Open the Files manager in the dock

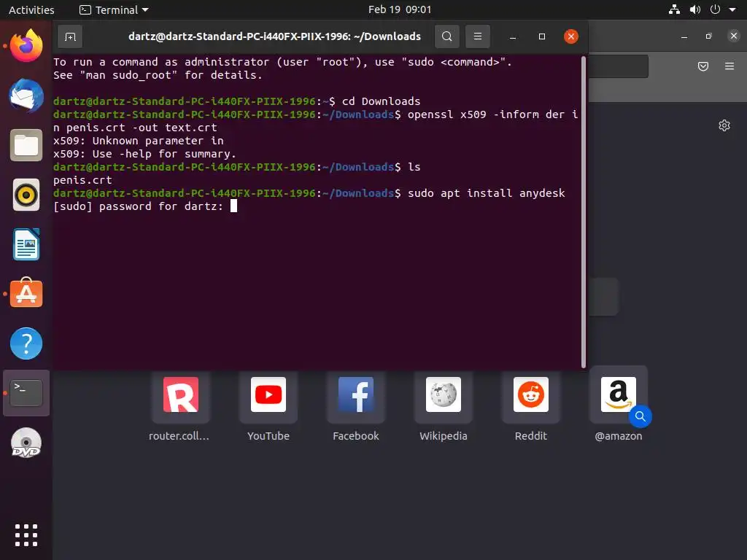[x=26, y=145]
